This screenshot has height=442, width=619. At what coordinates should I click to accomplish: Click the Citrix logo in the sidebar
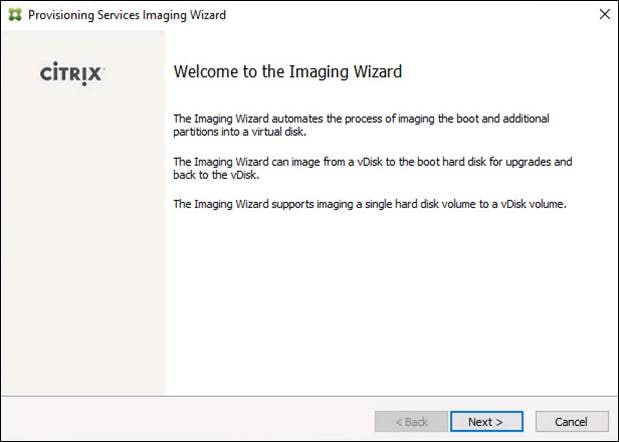coord(72,74)
